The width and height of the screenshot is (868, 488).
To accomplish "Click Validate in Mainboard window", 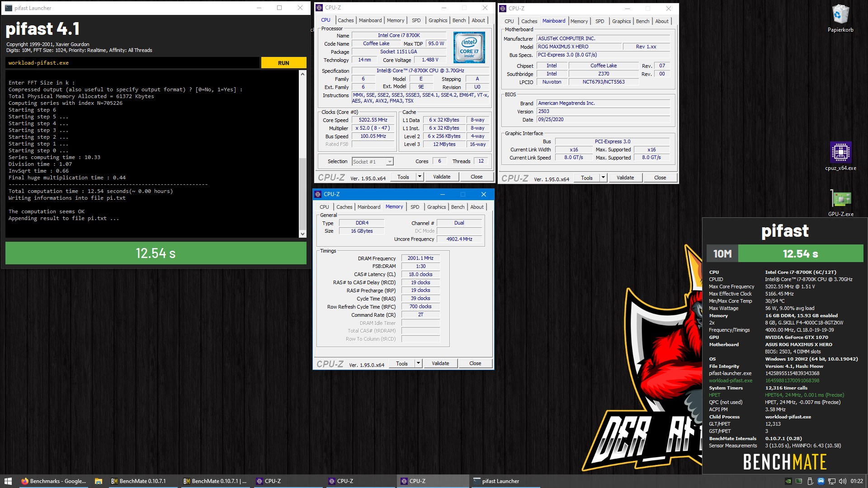I will 625,178.
